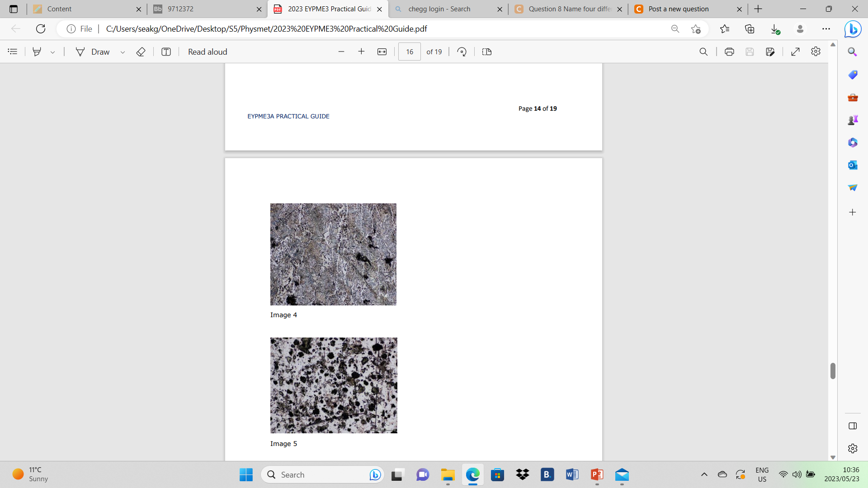Open the Draw pen options dropdown

[x=123, y=52]
